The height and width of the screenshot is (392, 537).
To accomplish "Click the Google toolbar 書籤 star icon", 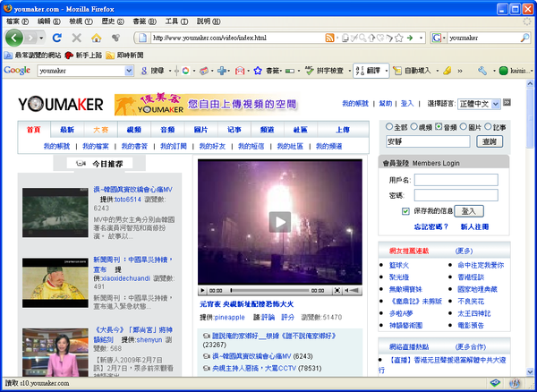I will click(x=258, y=71).
